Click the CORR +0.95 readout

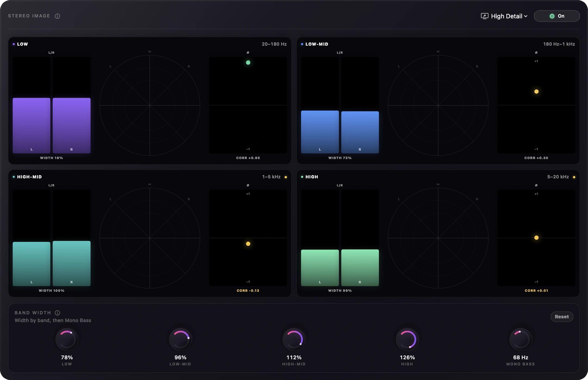pyautogui.click(x=248, y=158)
